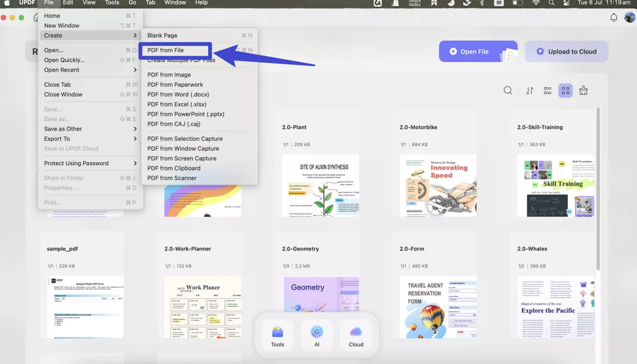
Task: Launch the AI assistant icon
Action: click(317, 336)
